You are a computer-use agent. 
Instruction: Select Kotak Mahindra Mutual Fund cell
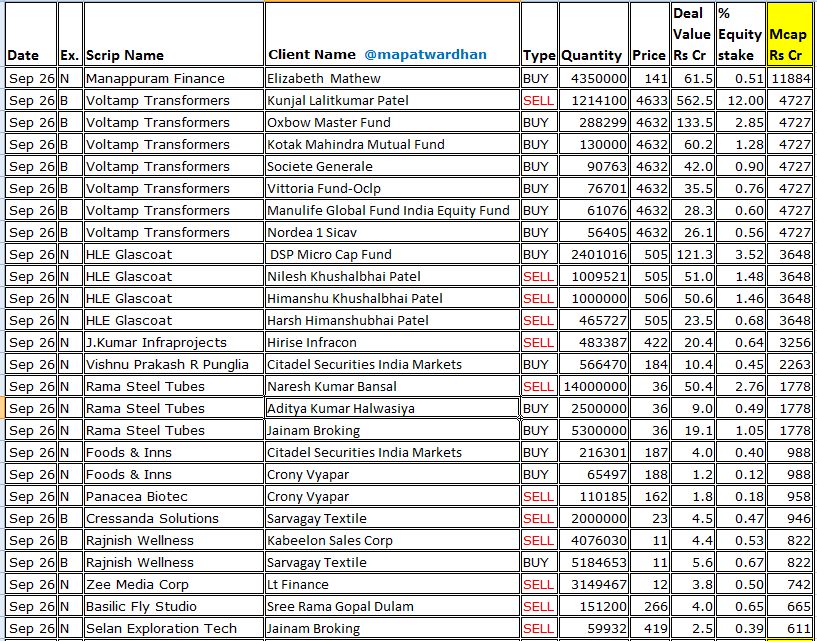[x=392, y=144]
